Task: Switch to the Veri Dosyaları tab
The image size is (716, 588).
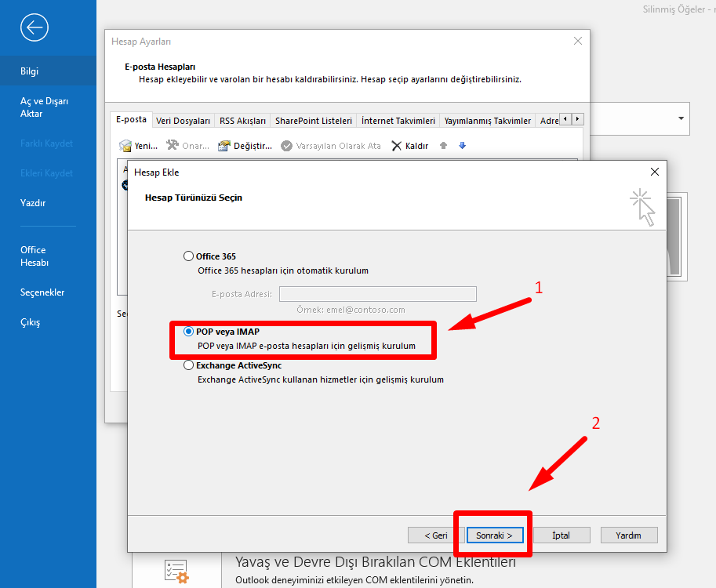Action: [183, 121]
